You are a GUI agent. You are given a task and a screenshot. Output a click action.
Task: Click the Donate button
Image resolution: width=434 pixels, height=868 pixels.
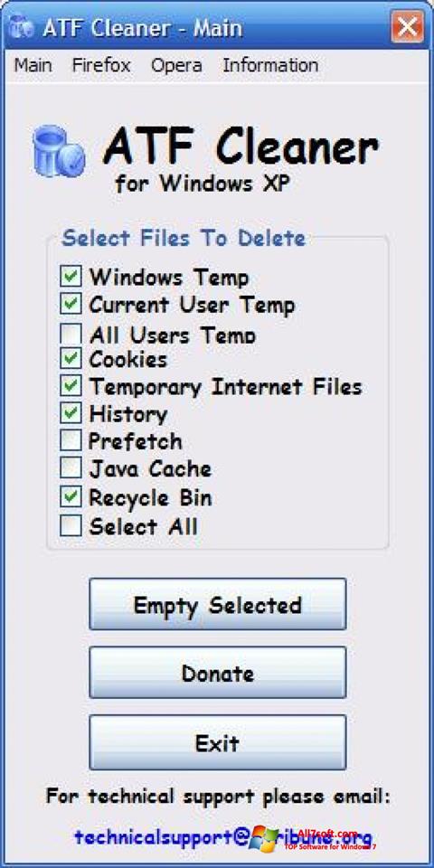pyautogui.click(x=218, y=673)
